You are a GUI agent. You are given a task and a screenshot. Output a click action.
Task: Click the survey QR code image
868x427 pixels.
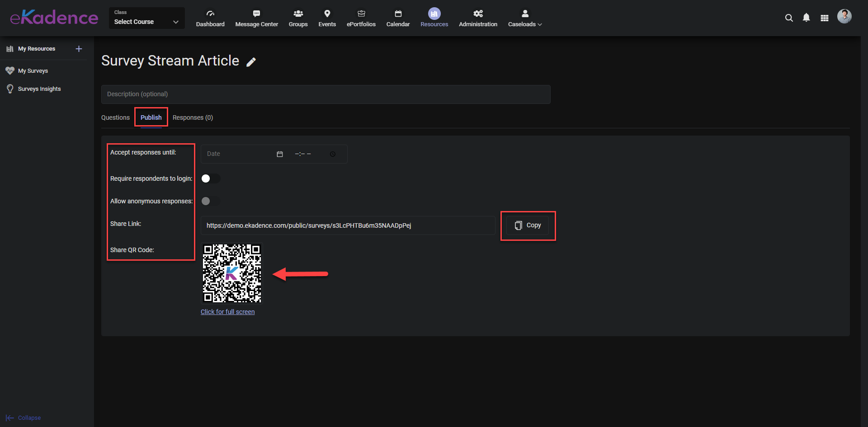point(232,273)
